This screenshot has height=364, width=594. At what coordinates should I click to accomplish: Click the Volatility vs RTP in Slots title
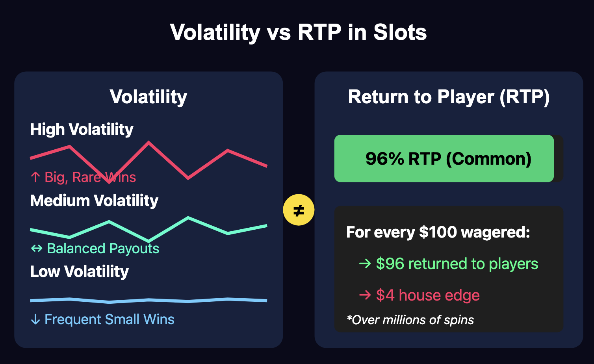[x=298, y=32]
